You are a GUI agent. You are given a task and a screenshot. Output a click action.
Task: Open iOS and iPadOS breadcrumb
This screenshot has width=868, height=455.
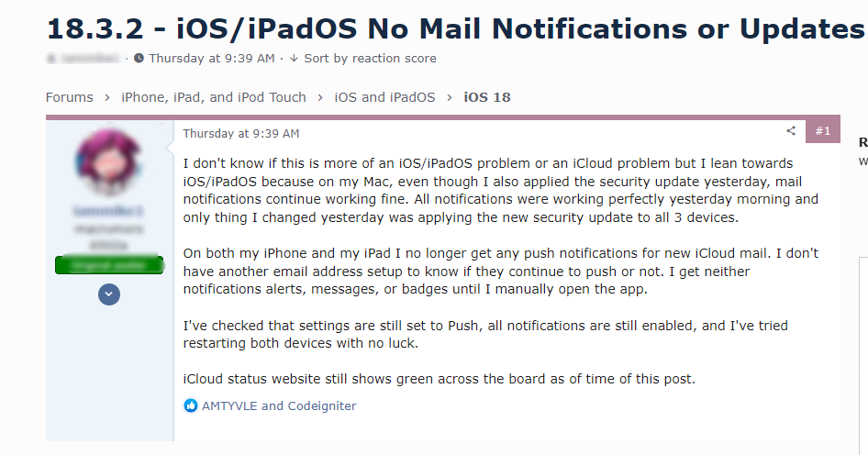point(384,97)
